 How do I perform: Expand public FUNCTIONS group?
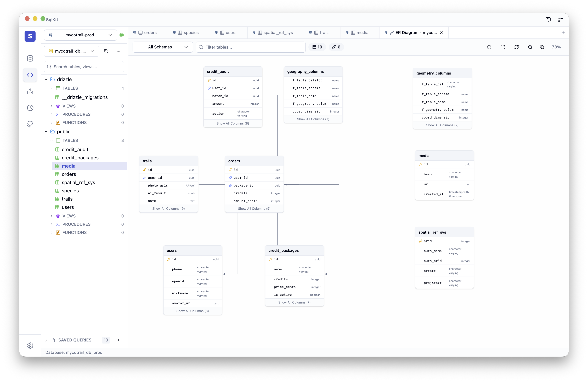(x=51, y=232)
